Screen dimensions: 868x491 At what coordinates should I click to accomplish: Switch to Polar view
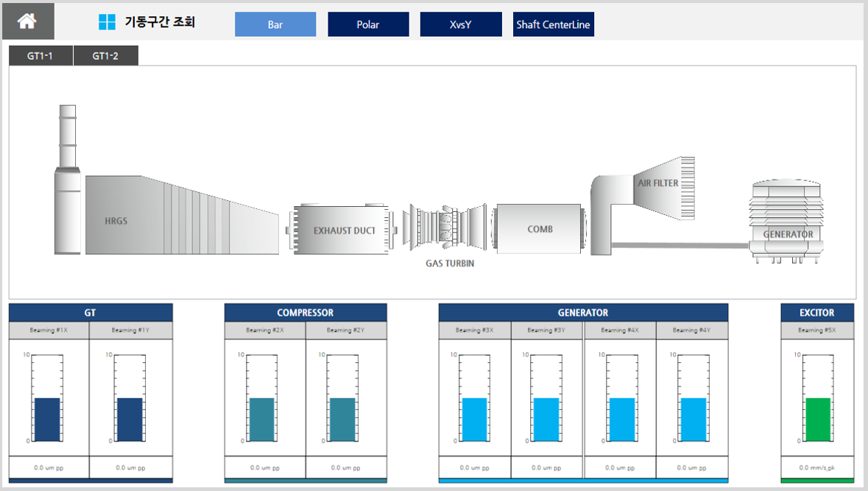pos(368,24)
